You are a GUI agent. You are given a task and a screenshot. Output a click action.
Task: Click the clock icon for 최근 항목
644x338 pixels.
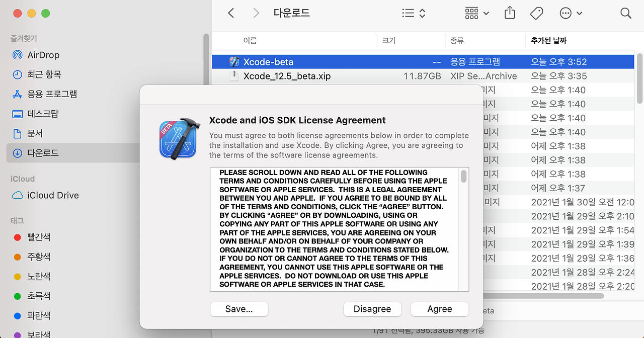coord(18,74)
